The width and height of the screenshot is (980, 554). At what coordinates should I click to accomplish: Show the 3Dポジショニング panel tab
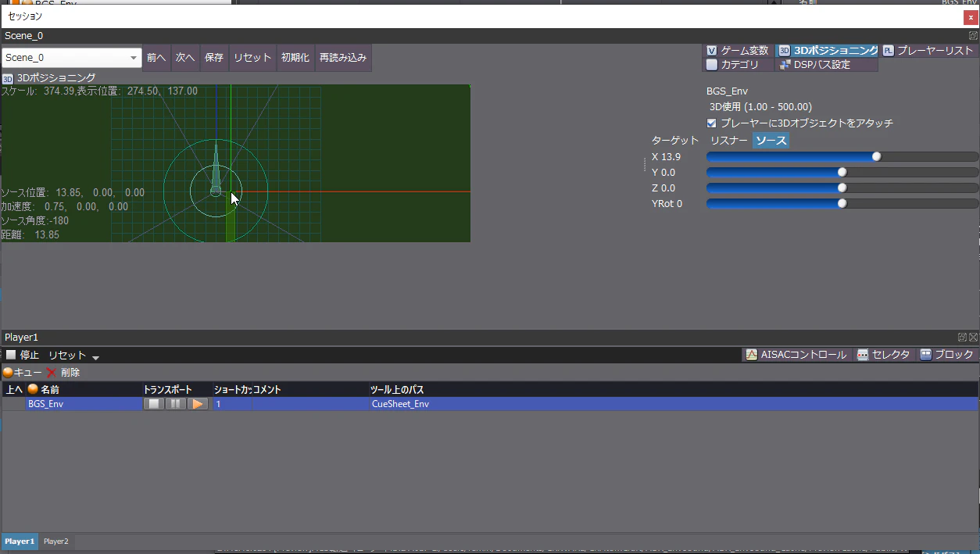[828, 51]
